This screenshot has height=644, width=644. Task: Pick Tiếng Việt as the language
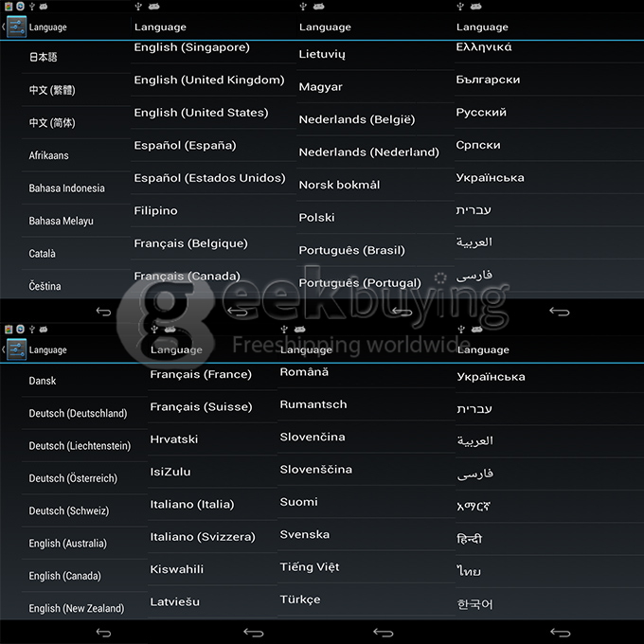309,567
